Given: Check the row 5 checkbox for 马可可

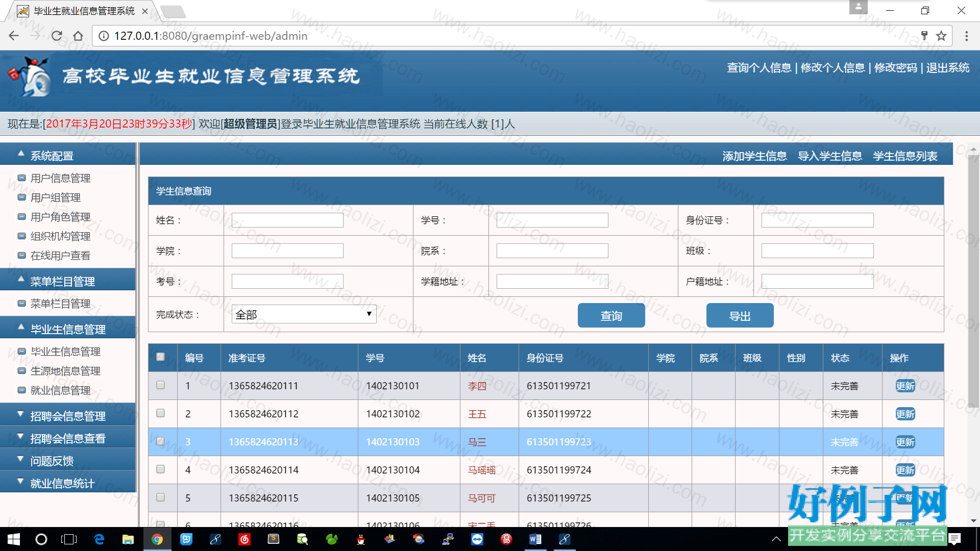Looking at the screenshot, I should pyautogui.click(x=160, y=497).
